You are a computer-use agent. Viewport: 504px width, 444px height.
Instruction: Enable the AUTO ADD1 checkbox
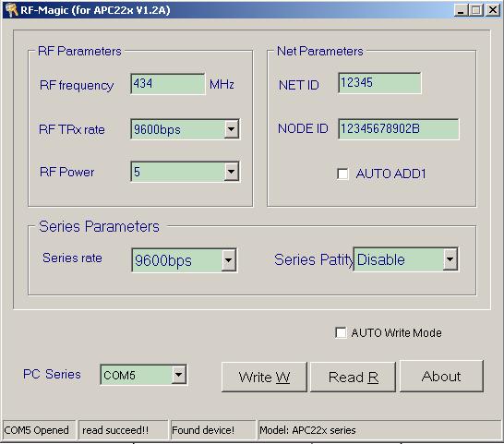pyautogui.click(x=342, y=174)
